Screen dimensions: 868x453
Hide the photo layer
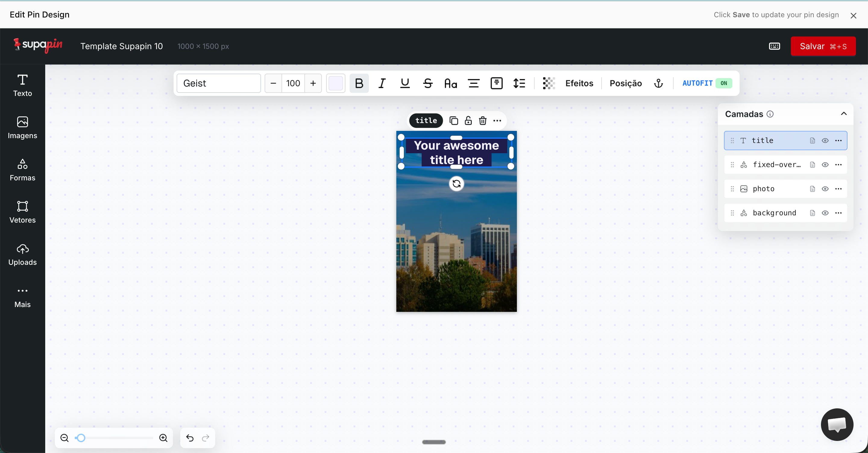[x=825, y=189]
